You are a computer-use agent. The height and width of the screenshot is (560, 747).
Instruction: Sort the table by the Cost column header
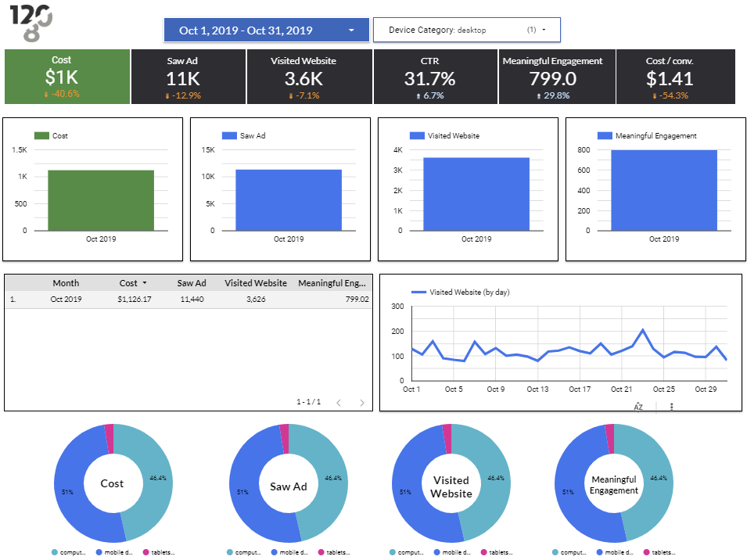(128, 283)
